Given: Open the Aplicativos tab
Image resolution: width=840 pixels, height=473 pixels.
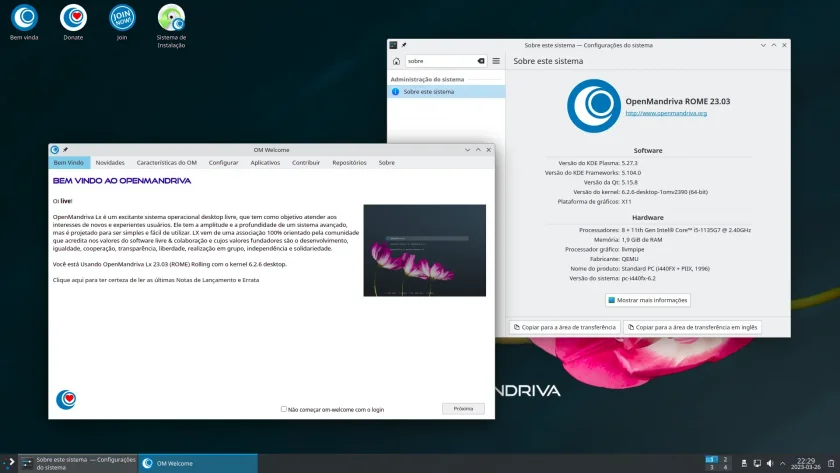Looking at the screenshot, I should 265,163.
